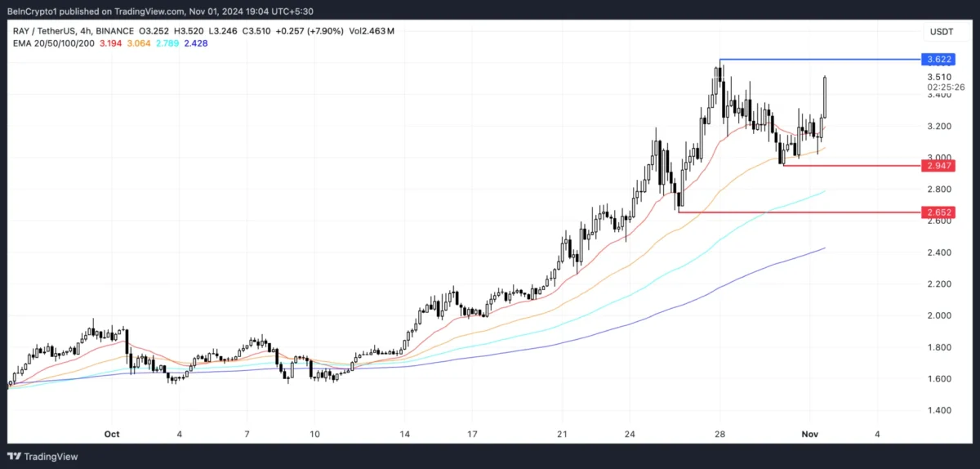This screenshot has width=980, height=469.
Task: Click the TradingView logo icon
Action: tap(15, 456)
